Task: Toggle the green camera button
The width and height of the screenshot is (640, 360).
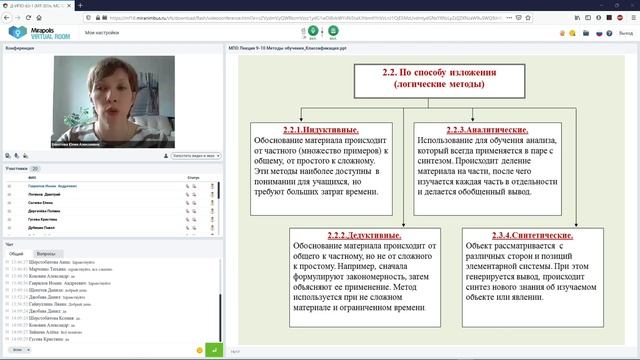Action: (x=333, y=31)
